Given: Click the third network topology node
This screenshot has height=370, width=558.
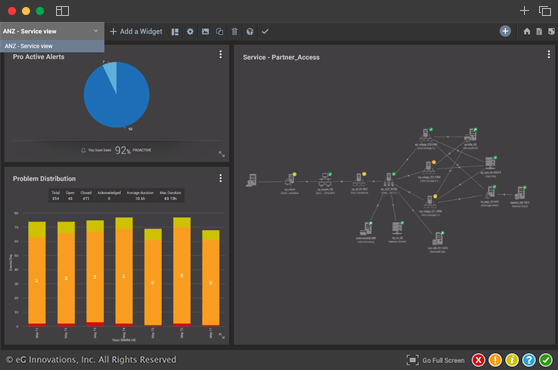Looking at the screenshot, I should 325,180.
